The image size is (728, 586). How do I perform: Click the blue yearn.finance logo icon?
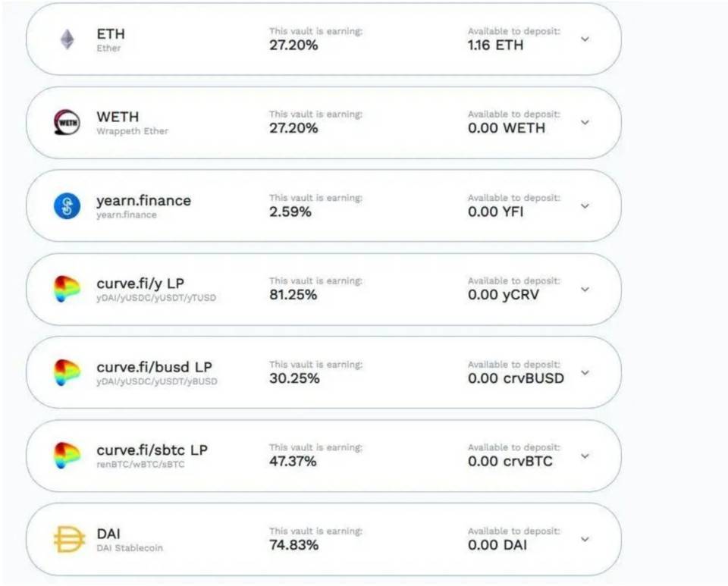click(67, 206)
